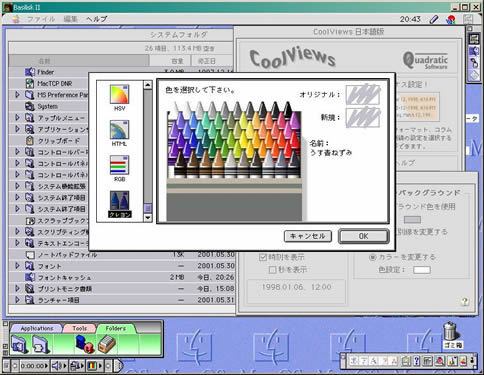Click the picker list scroll up arrow

(x=148, y=85)
